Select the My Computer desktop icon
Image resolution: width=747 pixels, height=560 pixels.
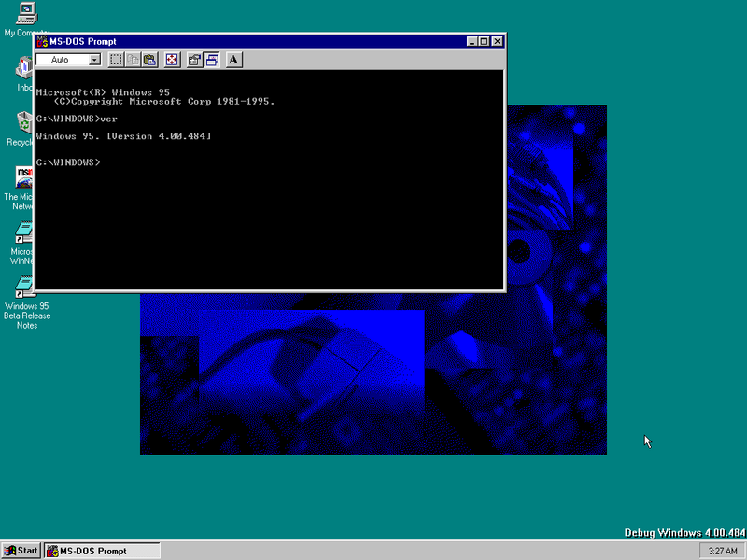pos(25,13)
